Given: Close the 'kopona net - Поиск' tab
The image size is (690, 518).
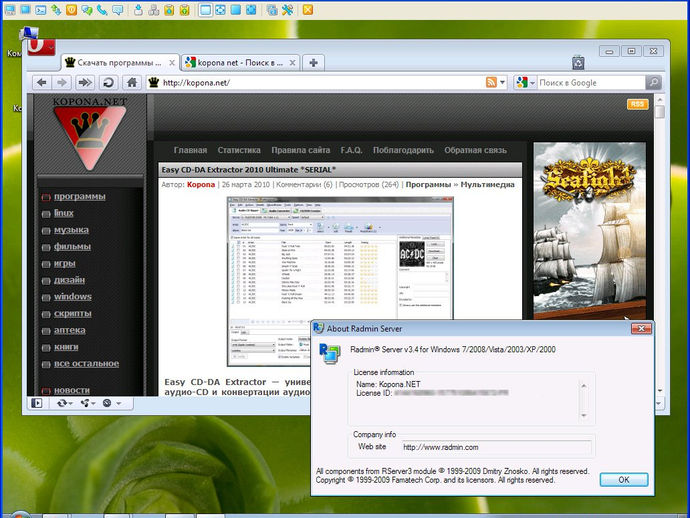Looking at the screenshot, I should [292, 63].
